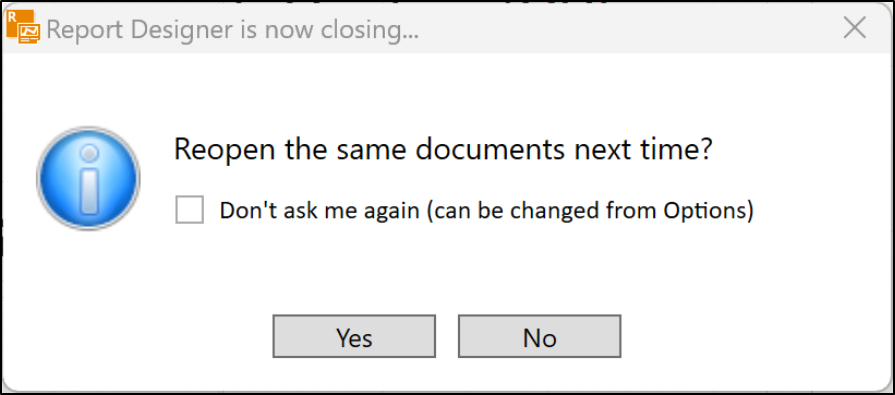Confirm reopening documents with Yes
895x395 pixels.
(354, 337)
